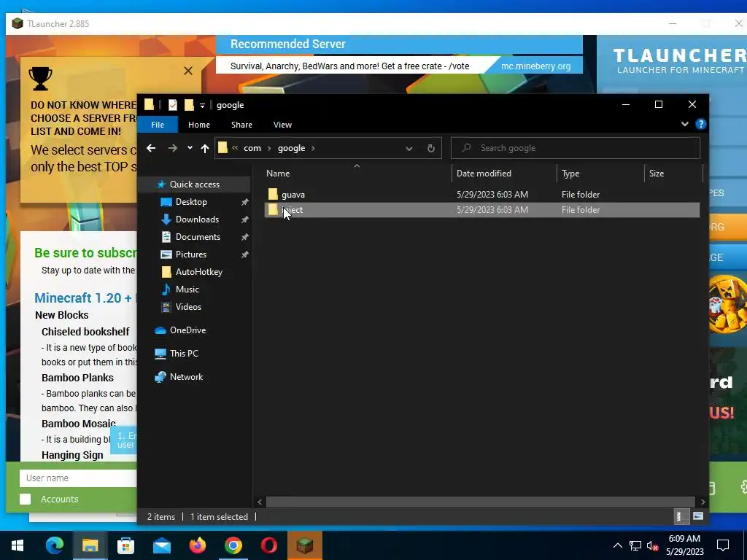The height and width of the screenshot is (560, 747).
Task: Select Quick access in navigation pane
Action: click(x=194, y=184)
